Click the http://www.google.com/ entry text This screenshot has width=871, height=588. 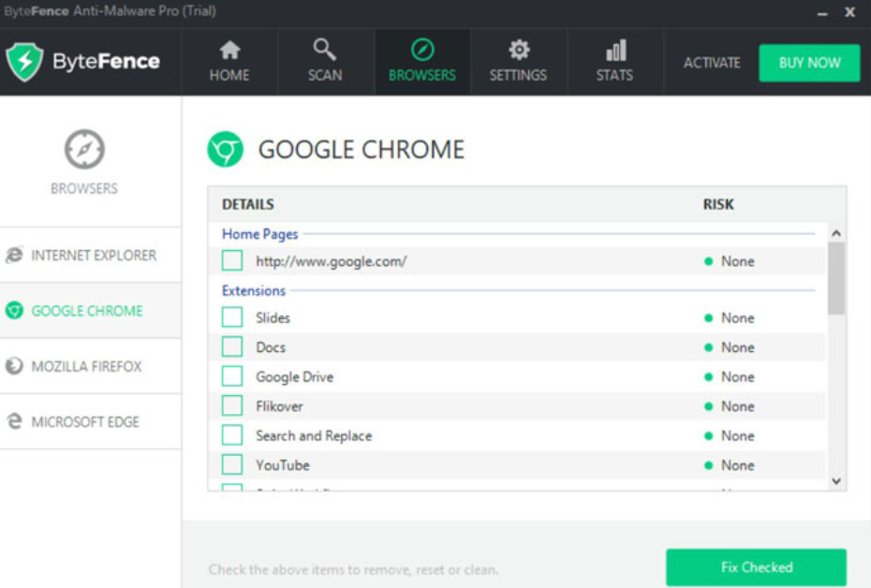click(x=331, y=261)
